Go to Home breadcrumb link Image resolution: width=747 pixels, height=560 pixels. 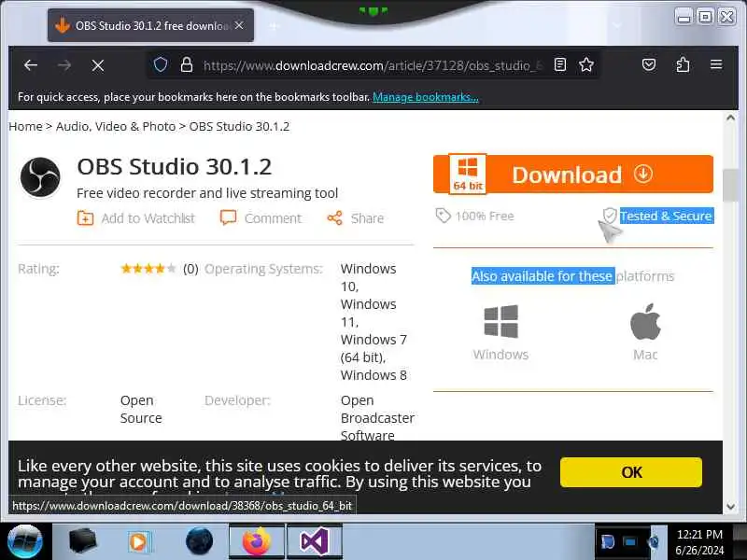(x=25, y=127)
